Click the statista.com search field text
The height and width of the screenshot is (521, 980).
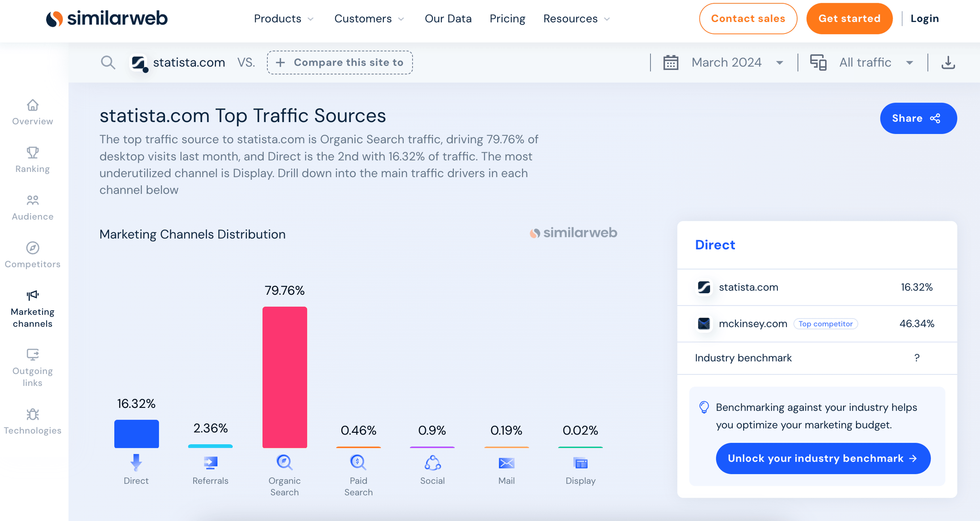[x=189, y=62]
